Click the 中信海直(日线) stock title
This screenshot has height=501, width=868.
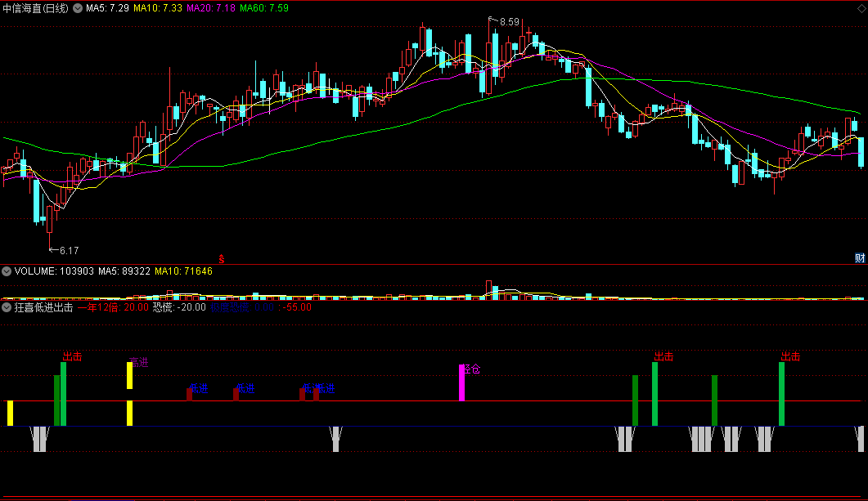tap(36, 8)
